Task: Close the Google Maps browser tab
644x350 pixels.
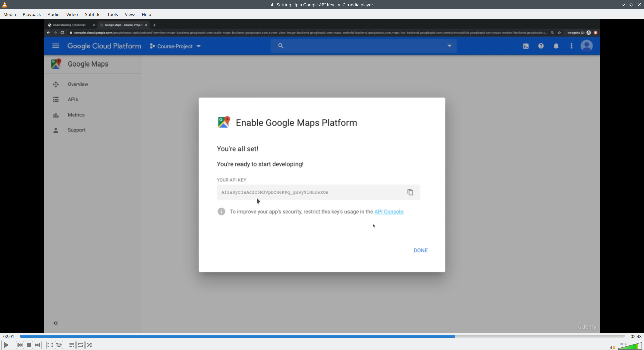Action: point(146,25)
